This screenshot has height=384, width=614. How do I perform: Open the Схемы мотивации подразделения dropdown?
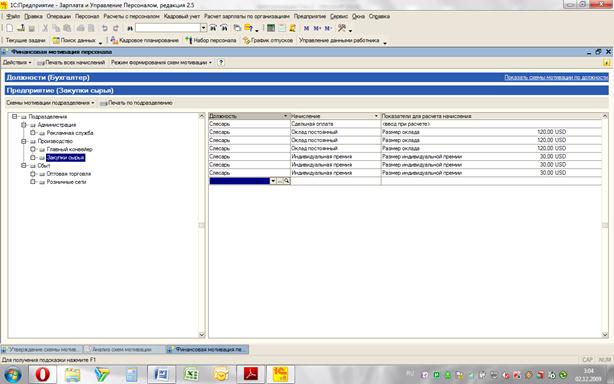click(x=50, y=103)
